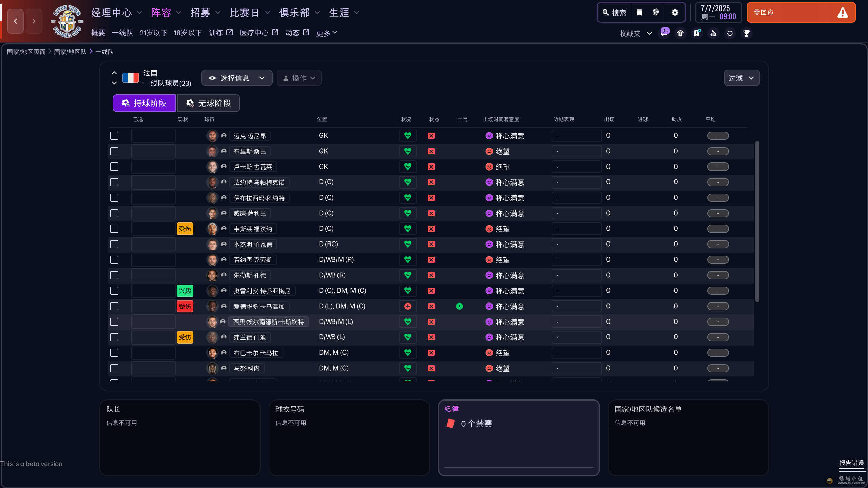Expand the 收藏夹 bookmarks dropdown

635,33
